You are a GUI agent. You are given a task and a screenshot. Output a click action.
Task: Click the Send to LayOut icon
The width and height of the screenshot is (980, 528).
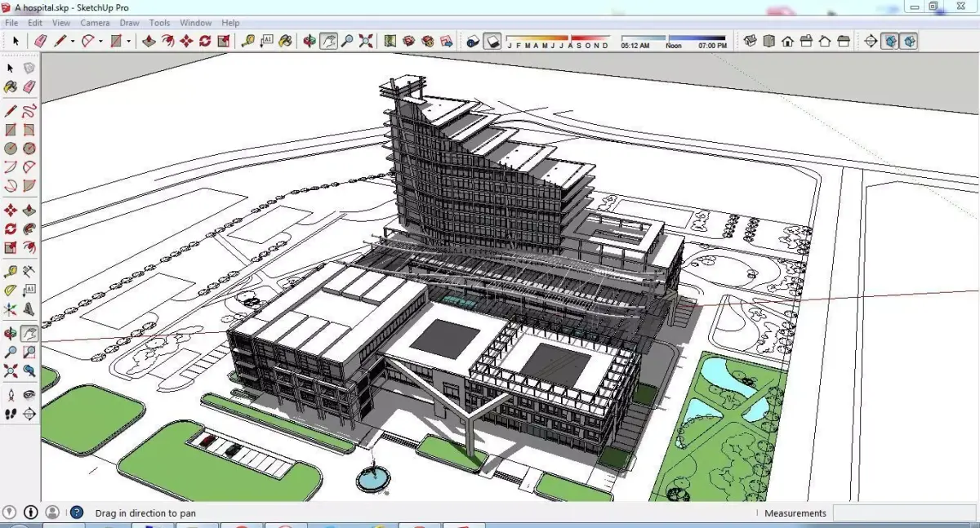click(x=447, y=41)
